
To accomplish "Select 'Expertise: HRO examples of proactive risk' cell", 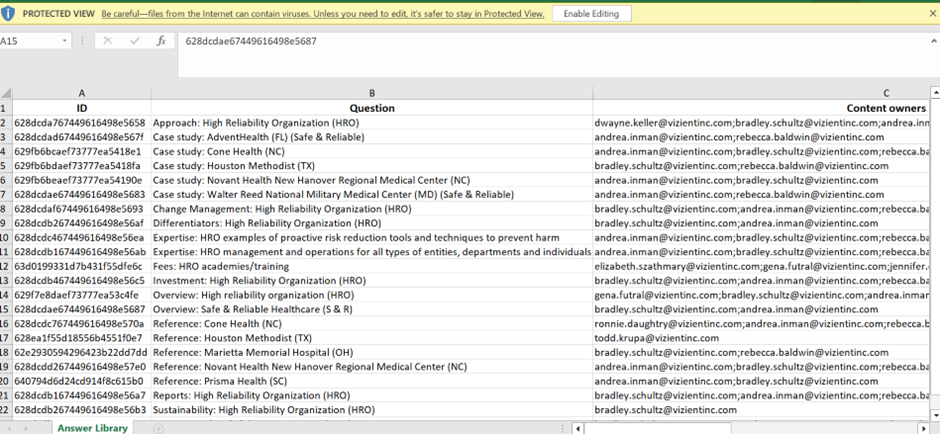I will click(x=372, y=237).
